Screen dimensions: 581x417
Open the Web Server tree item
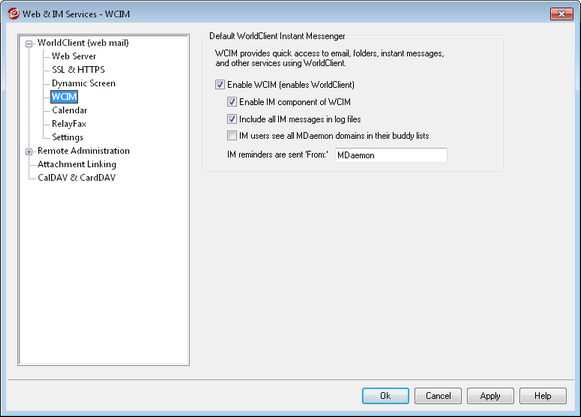click(74, 56)
